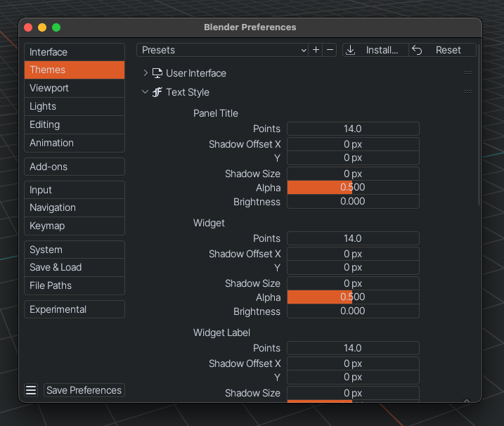Click the "User Interface" section title
Image resolution: width=504 pixels, height=426 pixels.
196,73
